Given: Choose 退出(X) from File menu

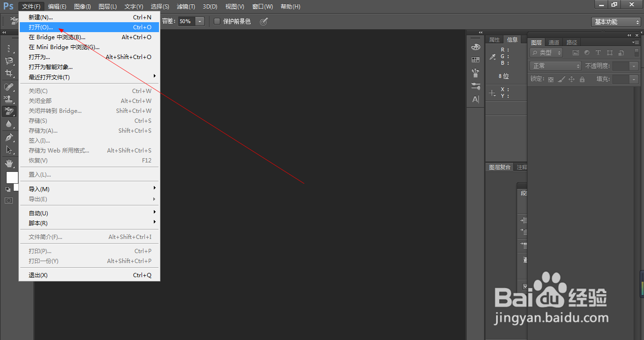Looking at the screenshot, I should [x=90, y=275].
